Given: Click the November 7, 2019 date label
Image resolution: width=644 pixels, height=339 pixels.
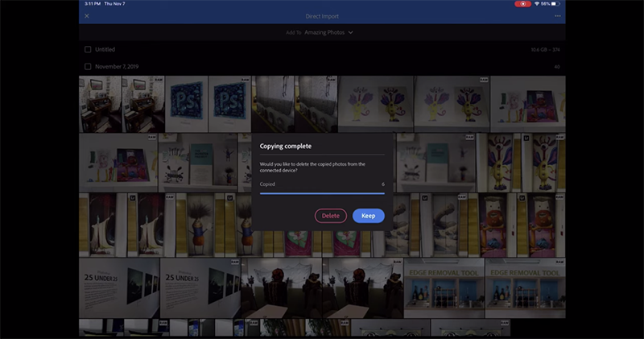Looking at the screenshot, I should [x=118, y=67].
